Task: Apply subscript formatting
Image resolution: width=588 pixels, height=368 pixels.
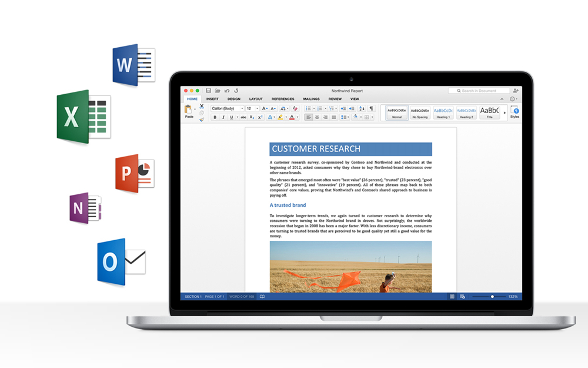Action: click(x=252, y=117)
